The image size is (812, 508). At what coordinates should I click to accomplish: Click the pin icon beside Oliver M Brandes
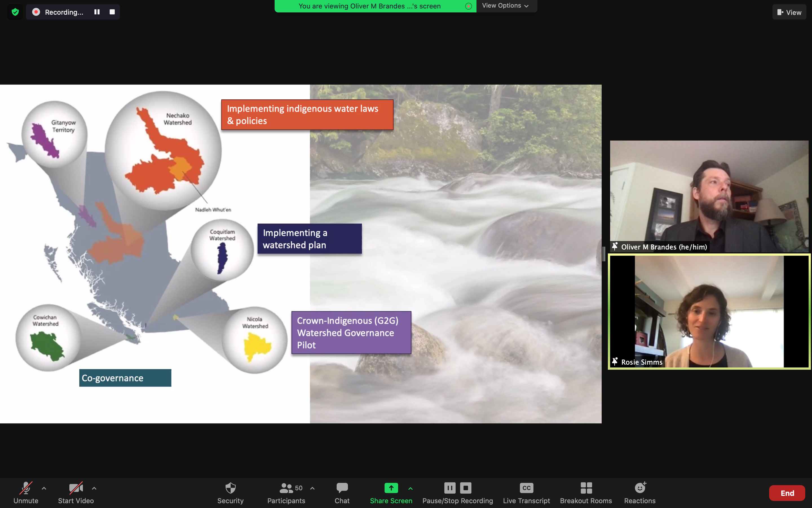[615, 247]
